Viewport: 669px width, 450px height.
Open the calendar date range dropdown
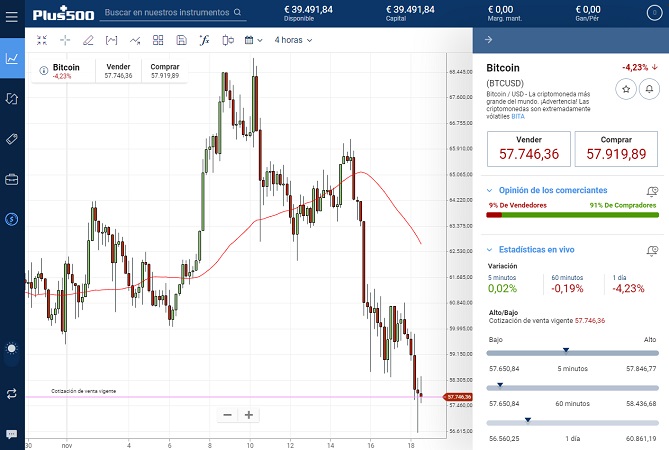tap(253, 40)
